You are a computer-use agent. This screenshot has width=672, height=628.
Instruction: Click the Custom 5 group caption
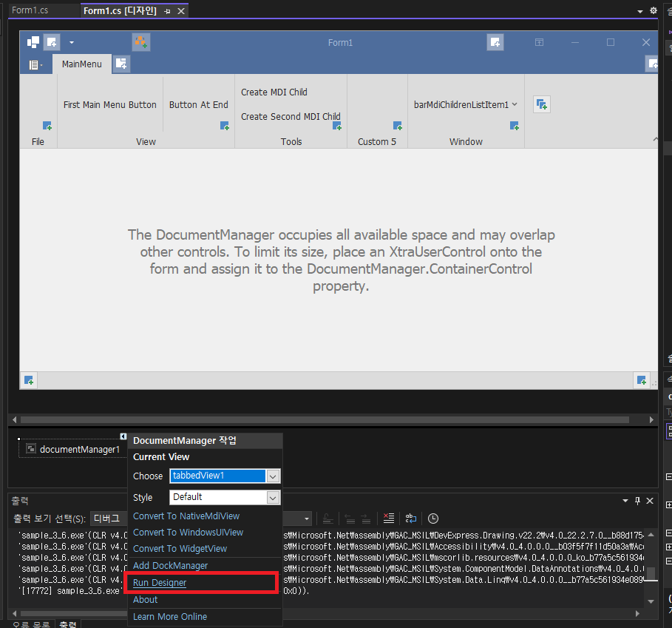coord(377,141)
